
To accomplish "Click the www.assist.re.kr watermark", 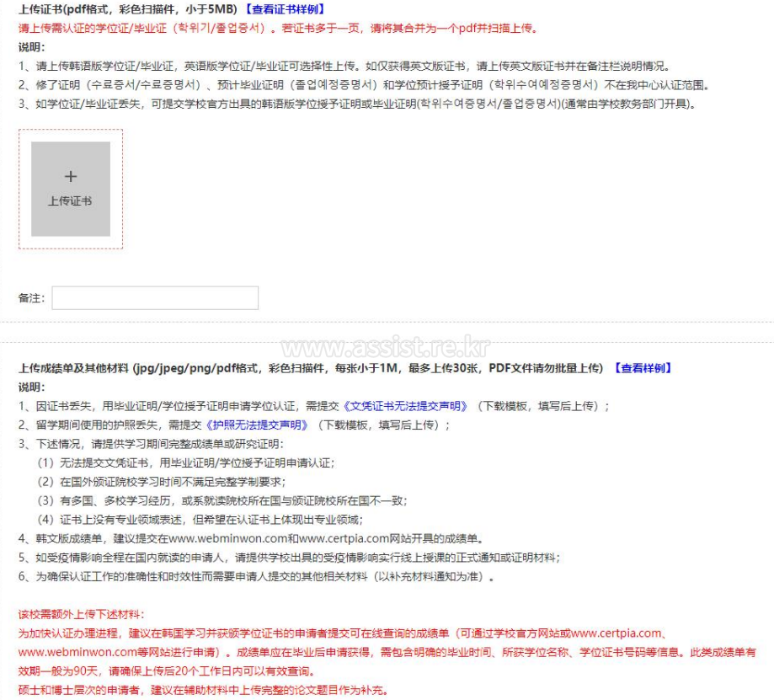I will 386,348.
